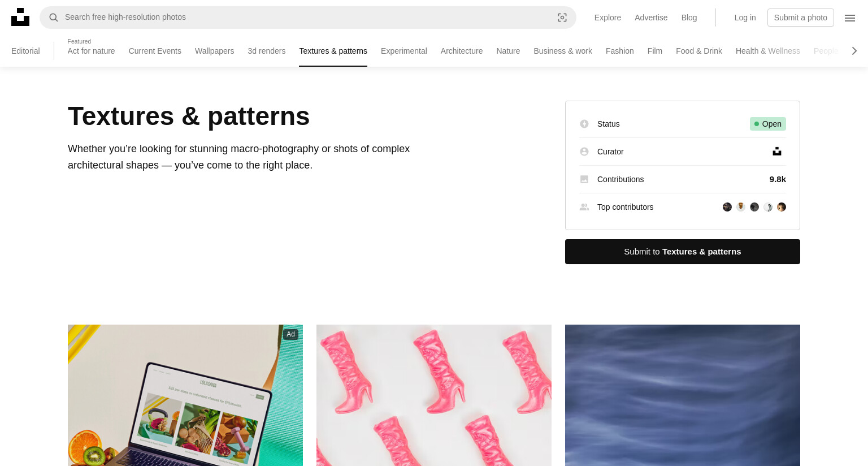The width and height of the screenshot is (868, 466).
Task: Click the magnifier search icon
Action: pyautogui.click(x=54, y=18)
